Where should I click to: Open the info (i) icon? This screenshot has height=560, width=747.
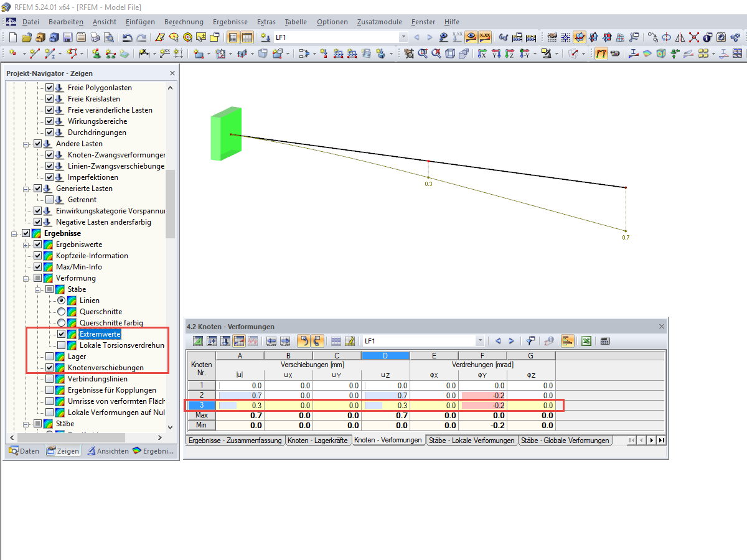tap(708, 37)
